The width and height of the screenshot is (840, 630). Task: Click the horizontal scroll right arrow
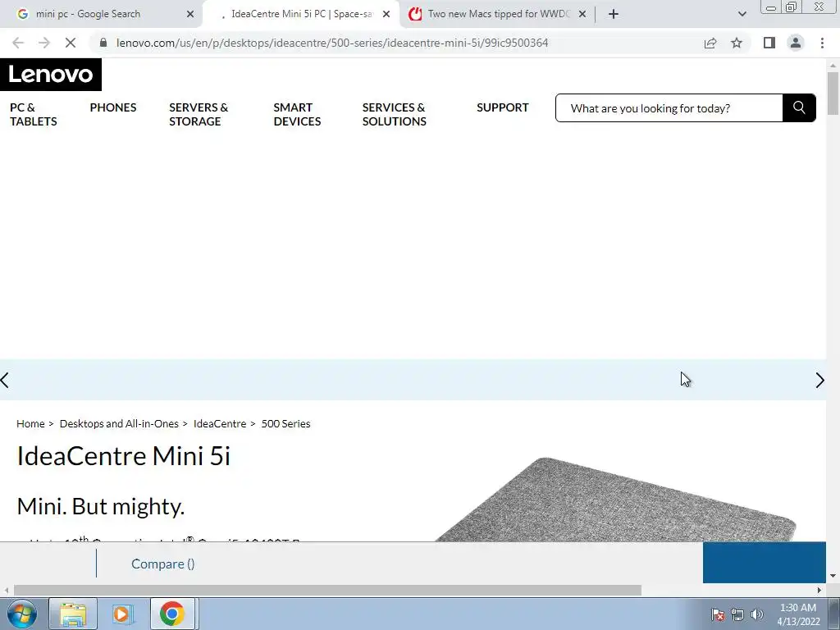pos(819,591)
